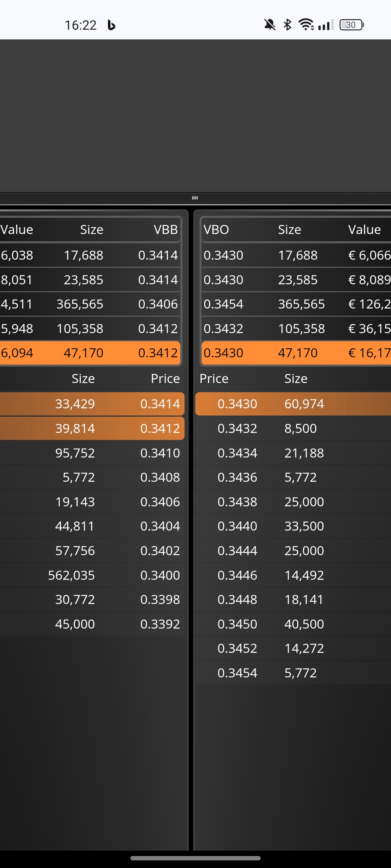391x868 pixels.
Task: Tap the cellular signal bars icon
Action: click(x=325, y=25)
